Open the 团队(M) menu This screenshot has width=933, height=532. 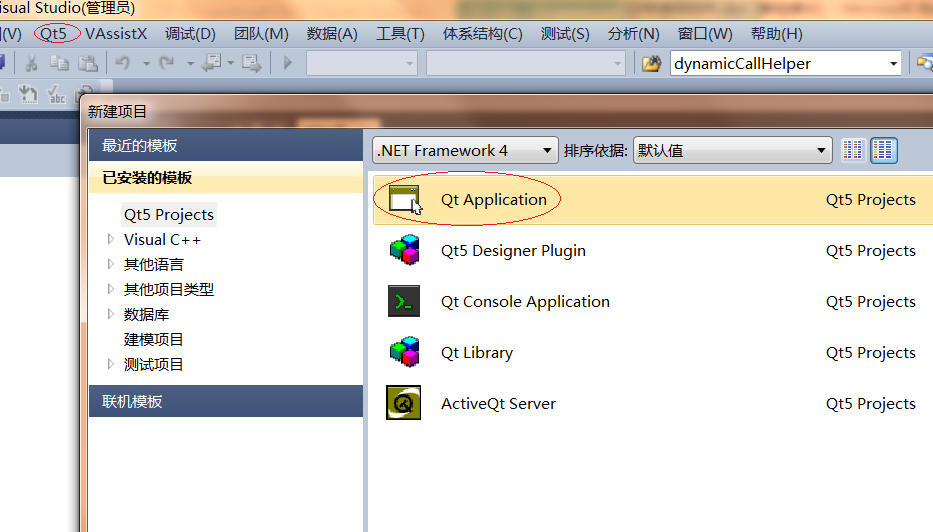click(261, 34)
